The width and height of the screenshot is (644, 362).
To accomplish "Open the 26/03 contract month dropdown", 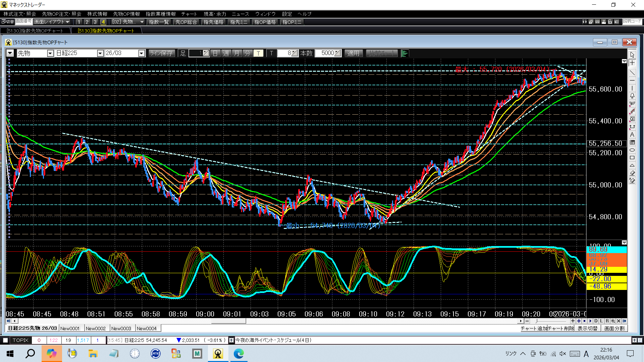I will (142, 53).
